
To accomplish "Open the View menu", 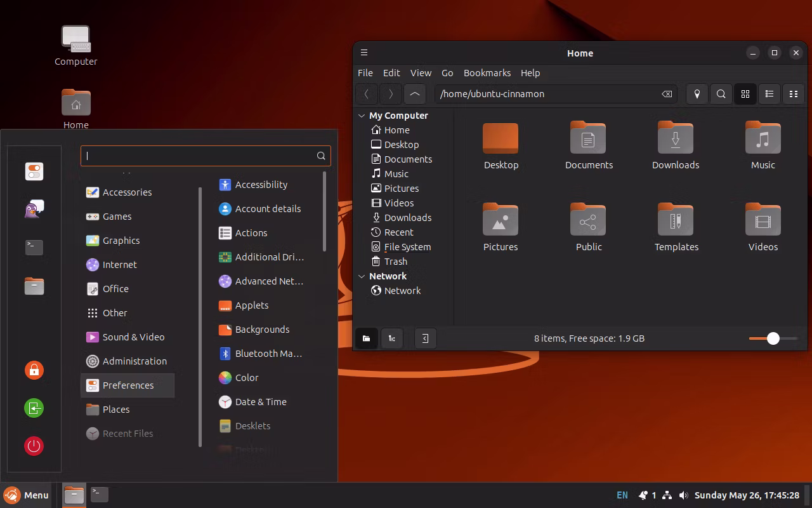I will click(x=421, y=73).
